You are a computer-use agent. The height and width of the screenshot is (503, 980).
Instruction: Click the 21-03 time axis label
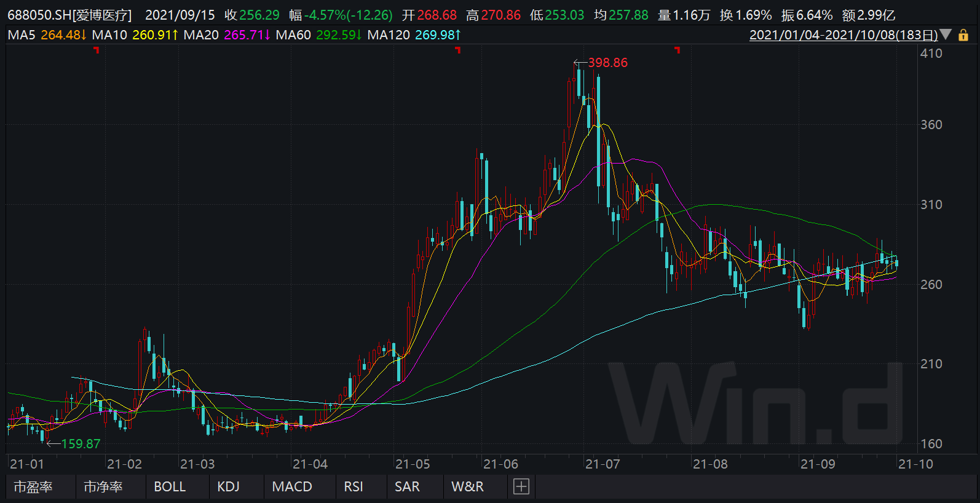pyautogui.click(x=197, y=464)
